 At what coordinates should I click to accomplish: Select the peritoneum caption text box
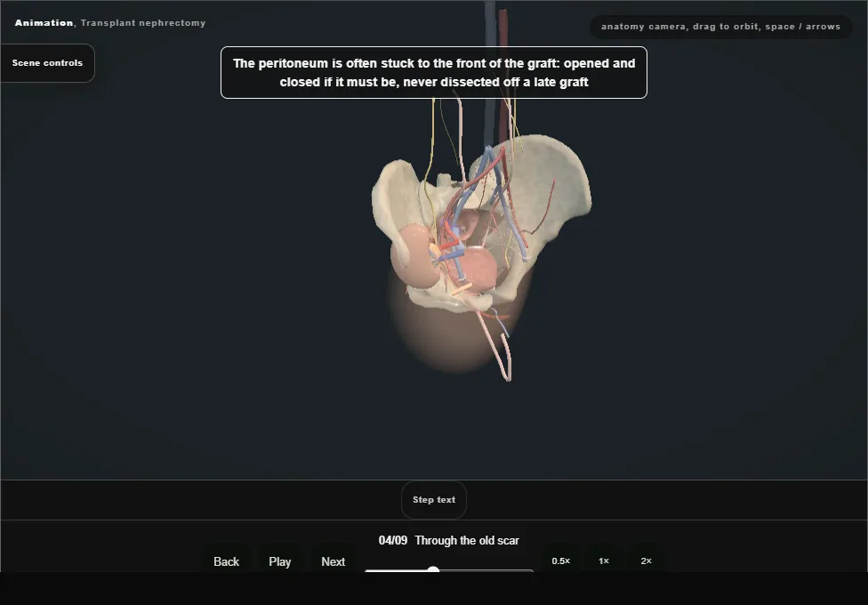point(434,73)
